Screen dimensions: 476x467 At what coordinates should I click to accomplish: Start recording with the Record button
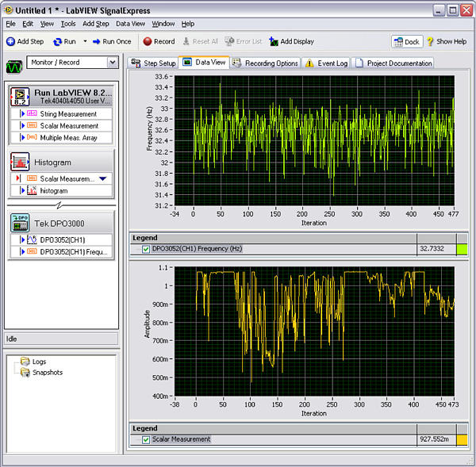148,41
